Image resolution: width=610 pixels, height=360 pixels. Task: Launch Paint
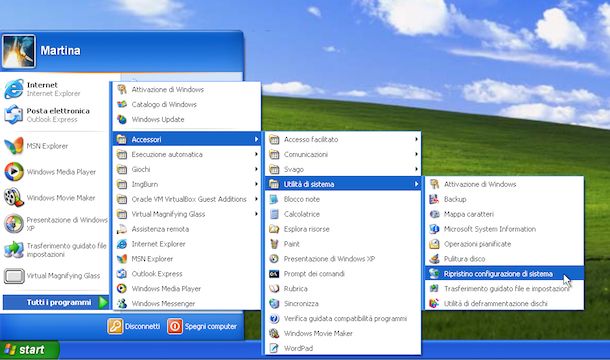point(343,244)
